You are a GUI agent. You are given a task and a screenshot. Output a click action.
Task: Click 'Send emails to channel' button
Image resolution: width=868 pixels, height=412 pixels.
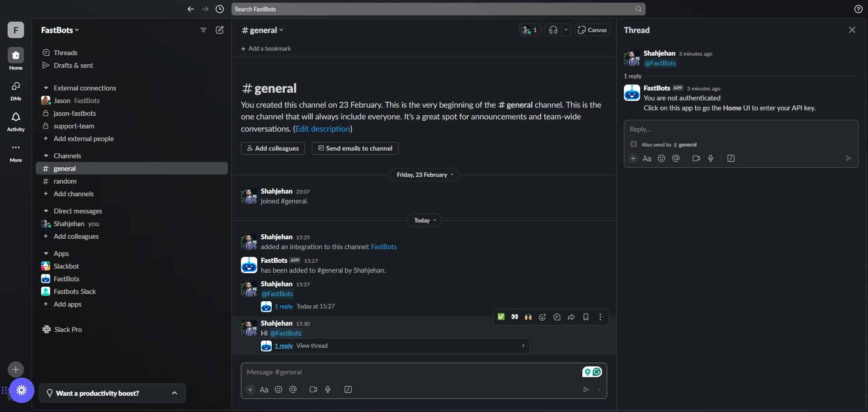(355, 148)
